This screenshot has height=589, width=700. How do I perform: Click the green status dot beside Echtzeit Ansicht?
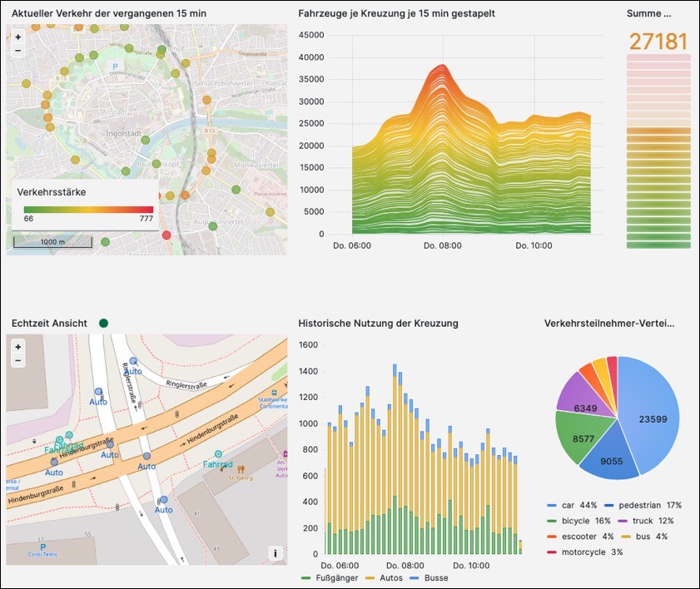tap(104, 323)
